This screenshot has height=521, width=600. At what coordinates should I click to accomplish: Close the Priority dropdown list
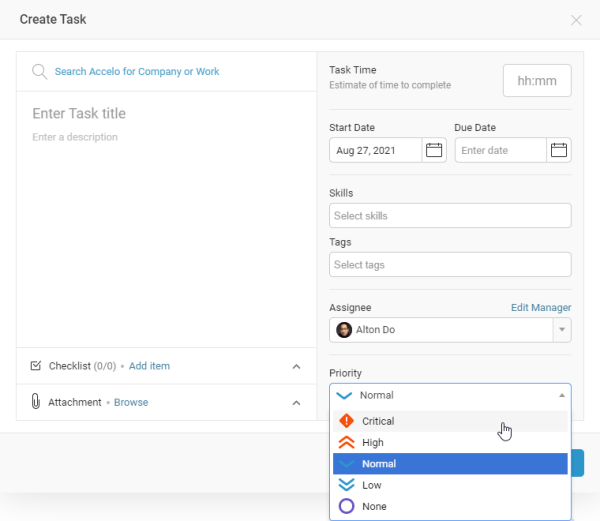click(561, 395)
